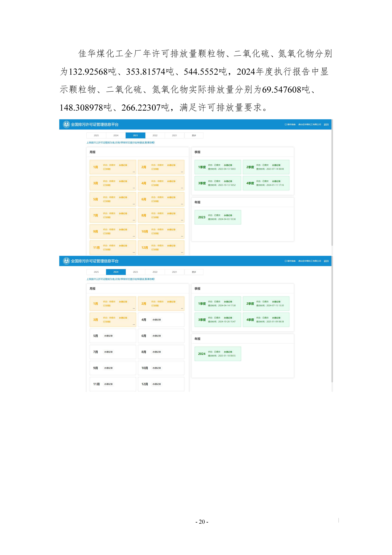Open the 7月 monthly card in 2024 view
392x555 pixels.
pos(113,352)
